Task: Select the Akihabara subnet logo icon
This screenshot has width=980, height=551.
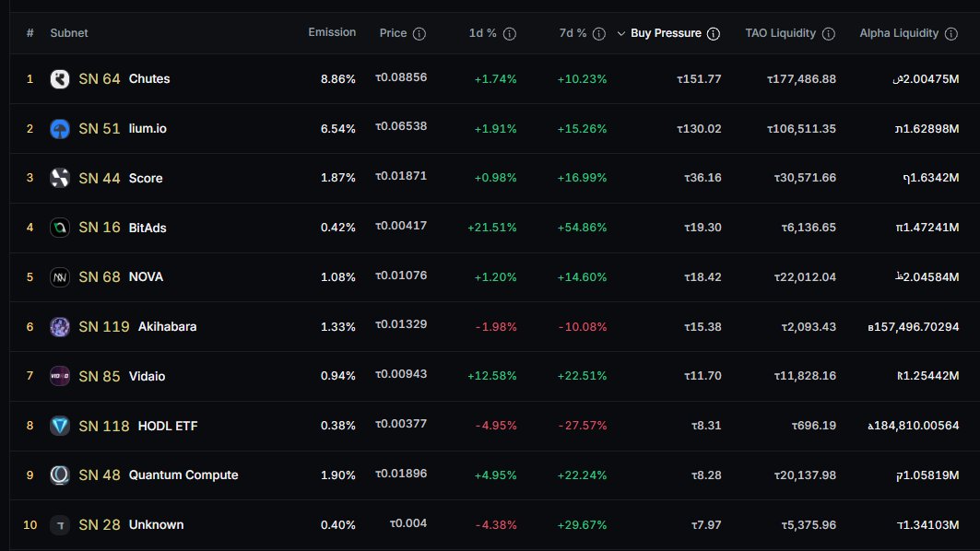Action: point(59,327)
